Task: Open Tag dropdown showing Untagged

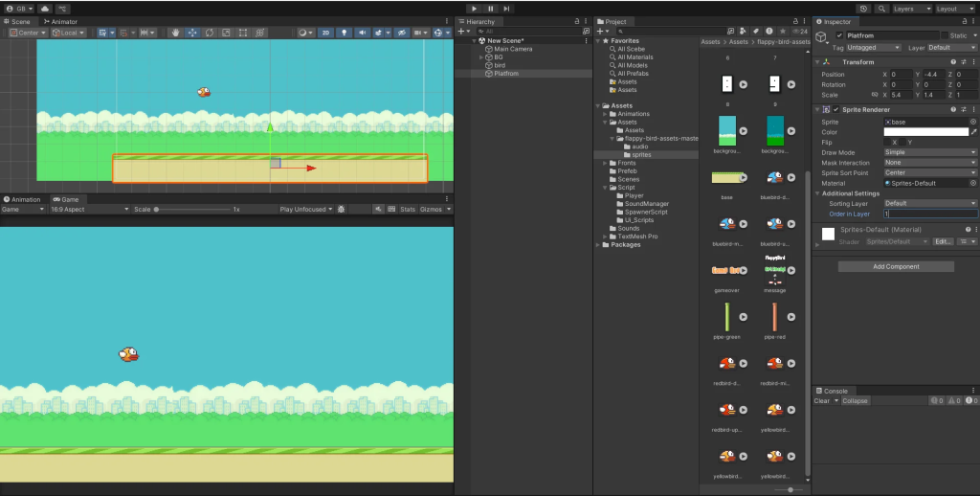Action: (873, 48)
